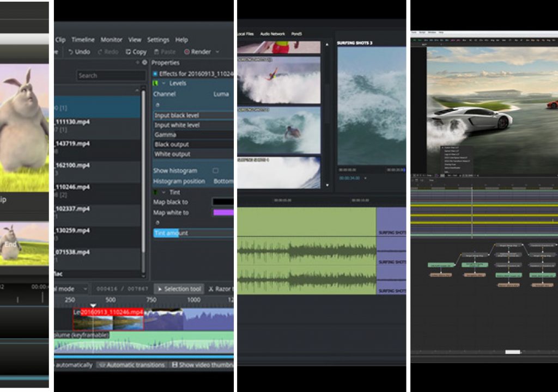Click the large Big Buck Bunny preview
The width and height of the screenshot is (558, 392).
click(25, 128)
